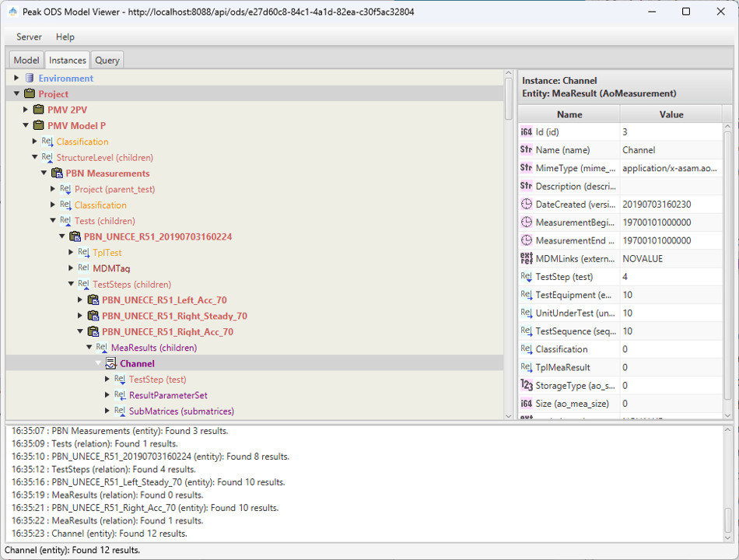Click the Value column header

[671, 114]
